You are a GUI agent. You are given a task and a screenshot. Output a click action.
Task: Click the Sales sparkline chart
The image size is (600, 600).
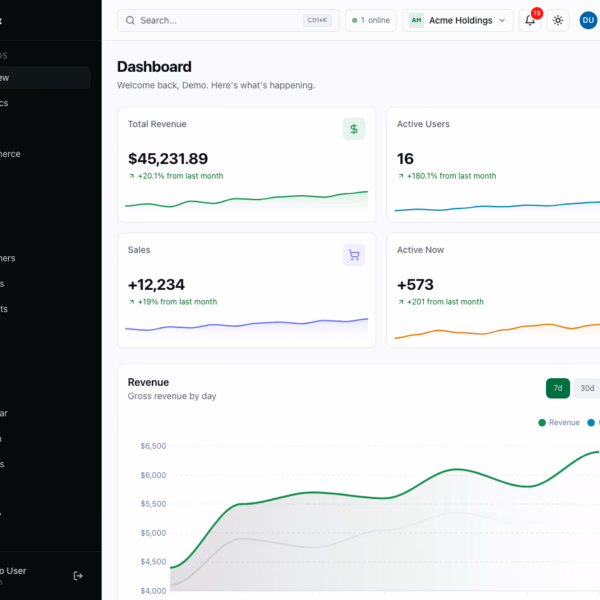(246, 326)
